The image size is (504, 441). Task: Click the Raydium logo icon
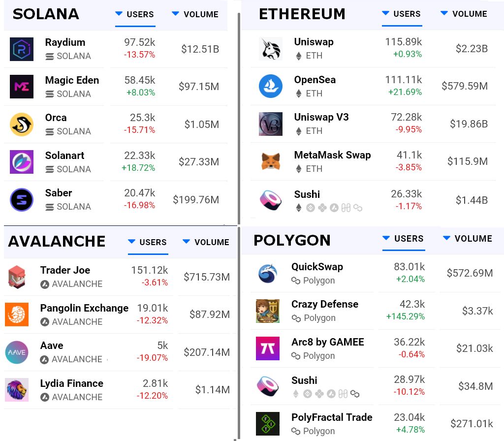21,48
